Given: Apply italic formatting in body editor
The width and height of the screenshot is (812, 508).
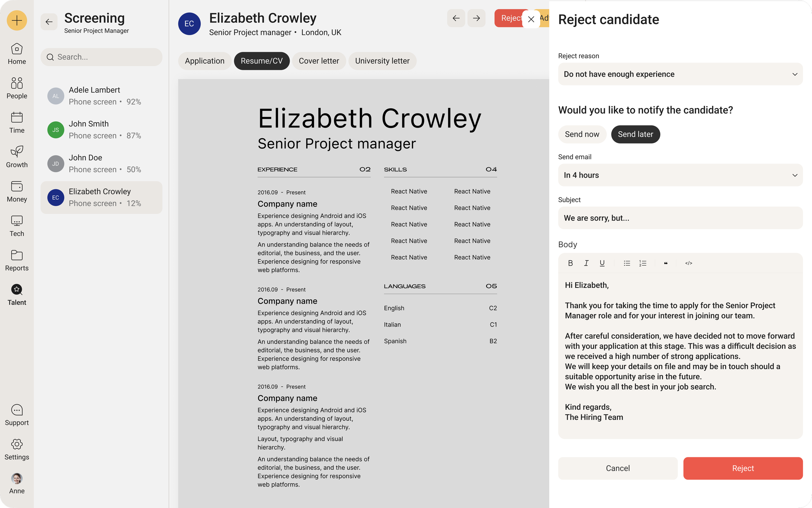Looking at the screenshot, I should pyautogui.click(x=586, y=263).
